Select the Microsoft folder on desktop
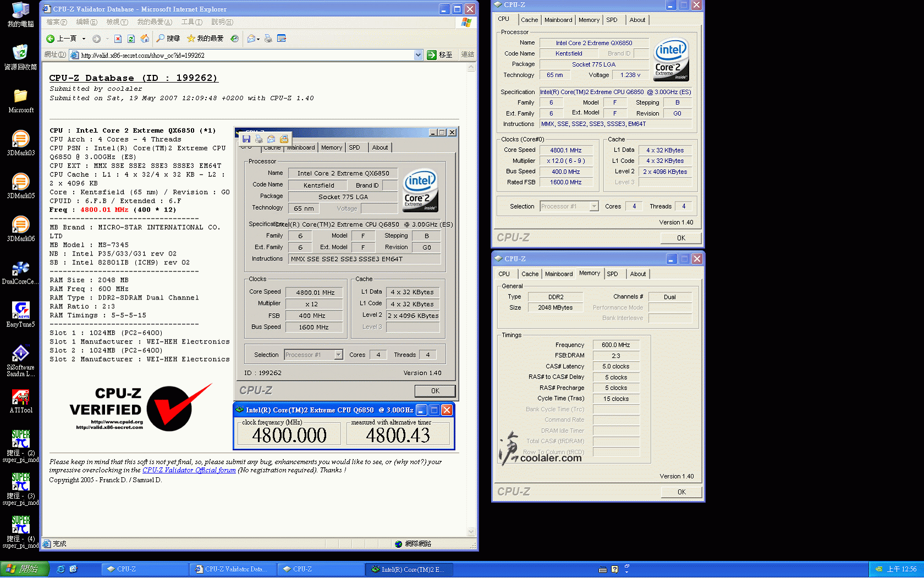924x578 pixels. (x=20, y=101)
